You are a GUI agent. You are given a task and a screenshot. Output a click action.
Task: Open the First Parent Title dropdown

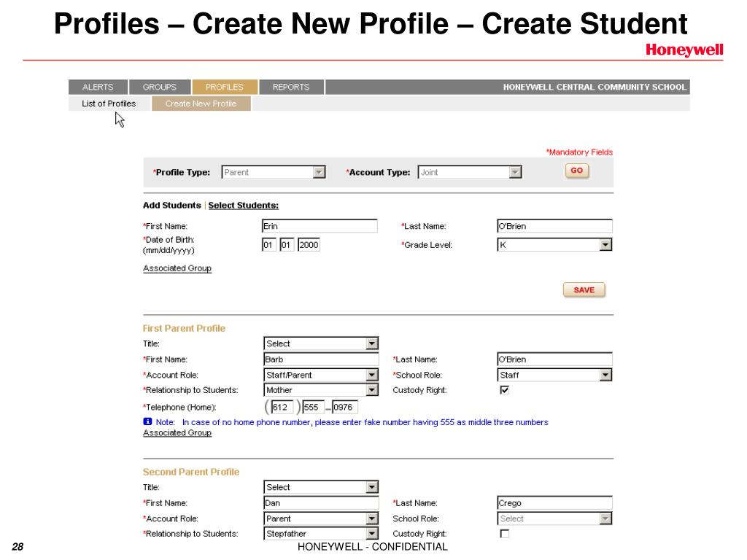click(321, 343)
